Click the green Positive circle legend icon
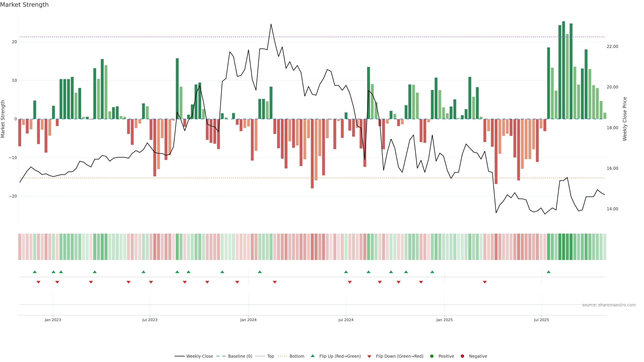The height and width of the screenshot is (362, 644). click(432, 356)
